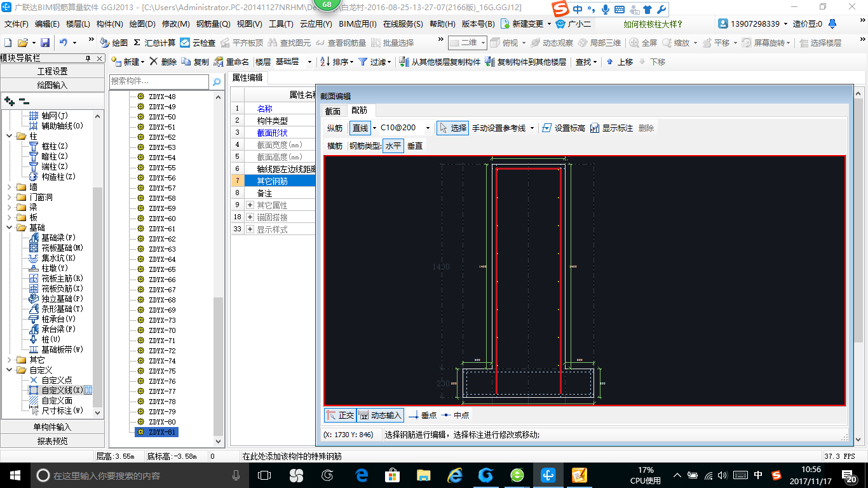The height and width of the screenshot is (488, 868).
Task: Expand 显示样式 property row
Action: 250,229
